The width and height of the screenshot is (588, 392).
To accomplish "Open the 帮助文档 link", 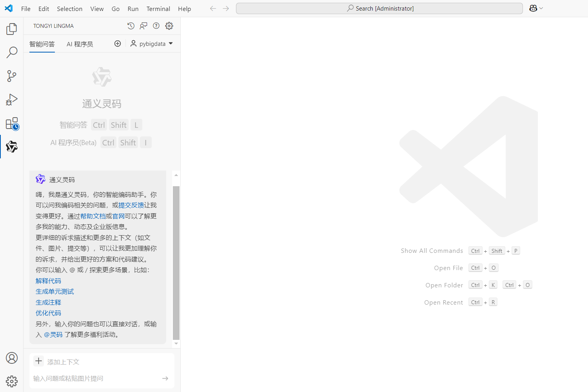I will [93, 216].
